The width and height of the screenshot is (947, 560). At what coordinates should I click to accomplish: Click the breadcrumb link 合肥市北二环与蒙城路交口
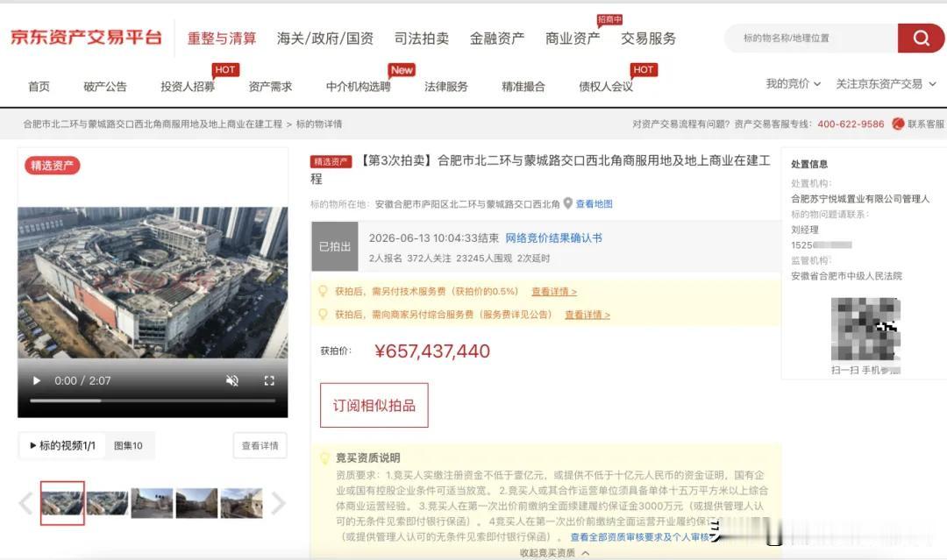pos(153,124)
